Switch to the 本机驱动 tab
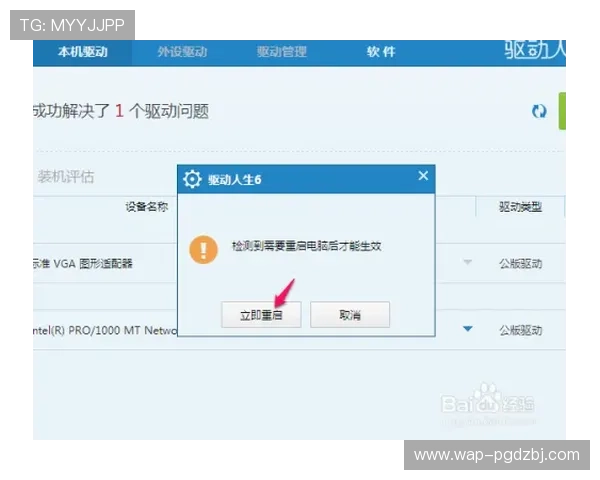Screen dimensions: 600x480 pyautogui.click(x=83, y=52)
